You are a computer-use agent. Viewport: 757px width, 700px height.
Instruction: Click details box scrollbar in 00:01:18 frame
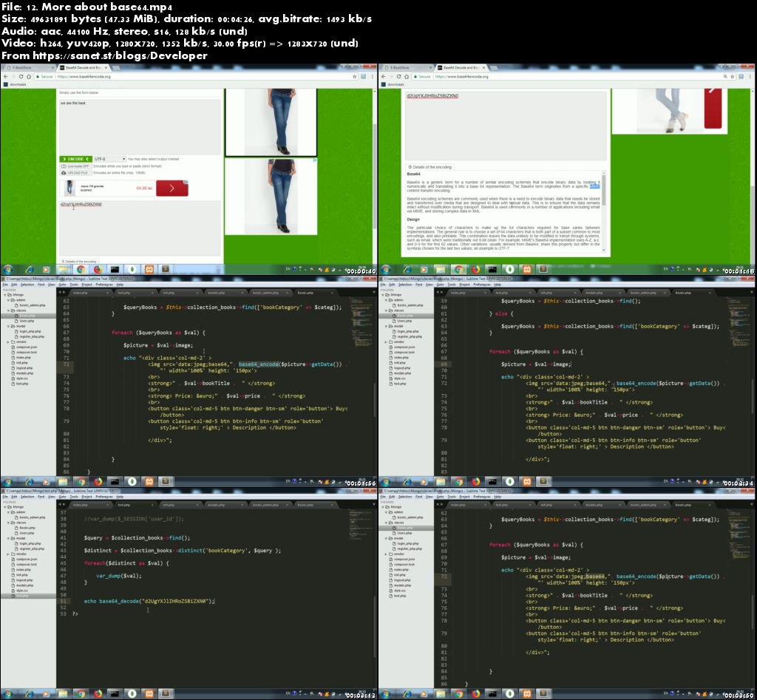coord(603,211)
